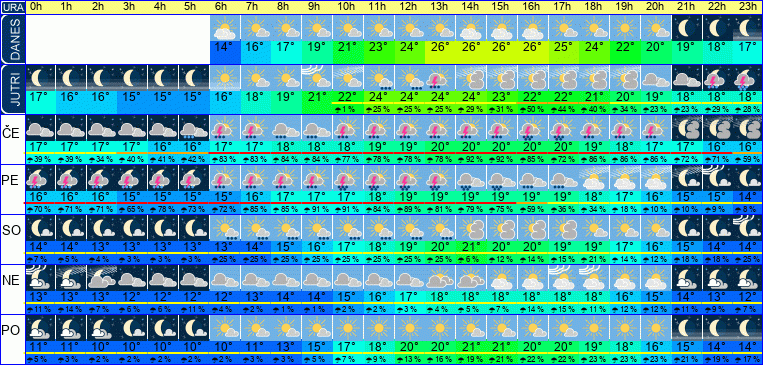Click the 14° temperature cell at DANES 6h
Screen dimensions: 763x365
225,53
